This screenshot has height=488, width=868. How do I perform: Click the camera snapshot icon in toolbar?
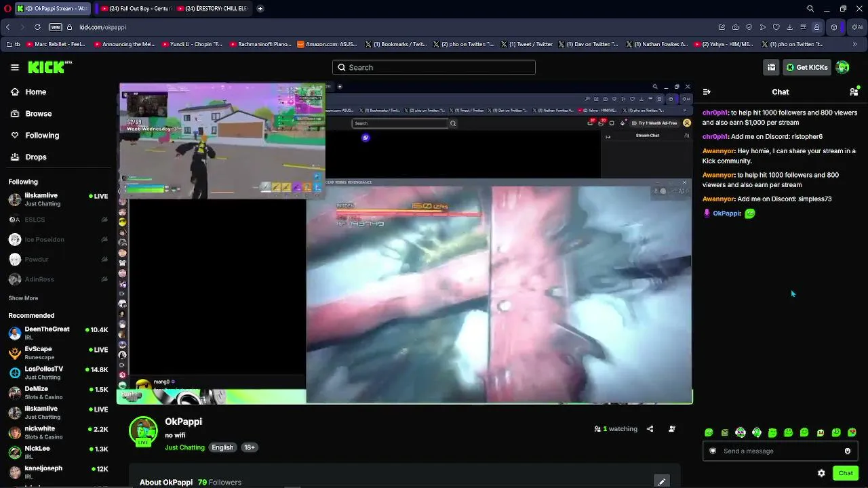tap(736, 27)
